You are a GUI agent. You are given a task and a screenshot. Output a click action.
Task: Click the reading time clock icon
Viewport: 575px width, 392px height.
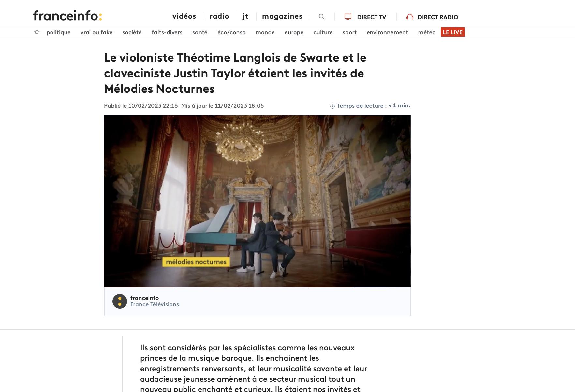click(332, 106)
